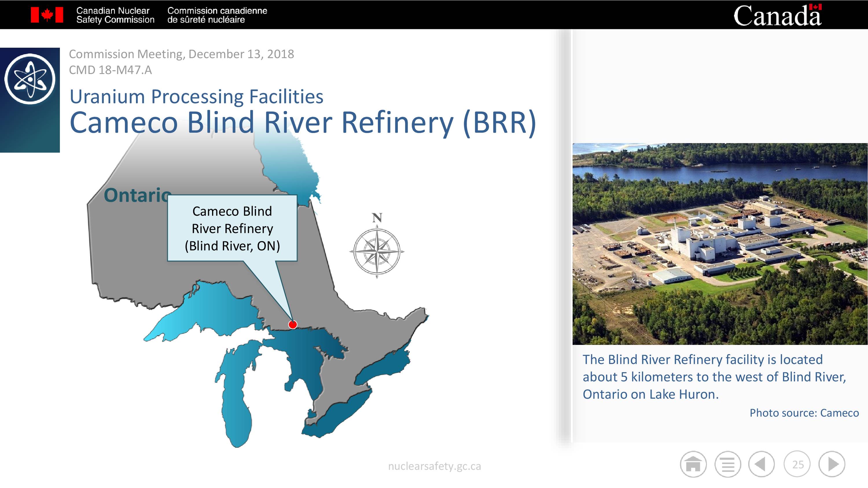Viewport: 868px width, 488px height.
Task: Click the refinery location description paragraph
Action: pyautogui.click(x=714, y=376)
